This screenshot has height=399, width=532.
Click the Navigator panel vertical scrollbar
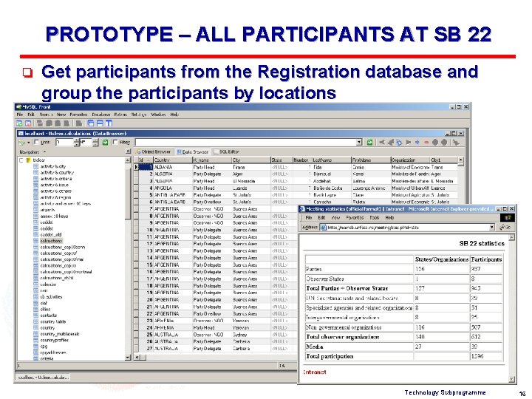pyautogui.click(x=128, y=259)
